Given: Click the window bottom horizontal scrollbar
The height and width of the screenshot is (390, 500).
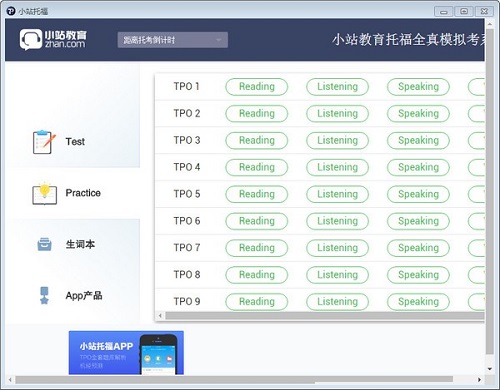Looking at the screenshot, I should 234,380.
